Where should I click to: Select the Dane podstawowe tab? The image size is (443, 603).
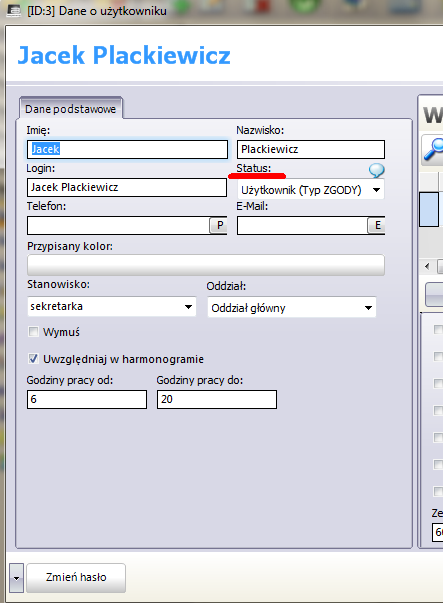coord(71,109)
